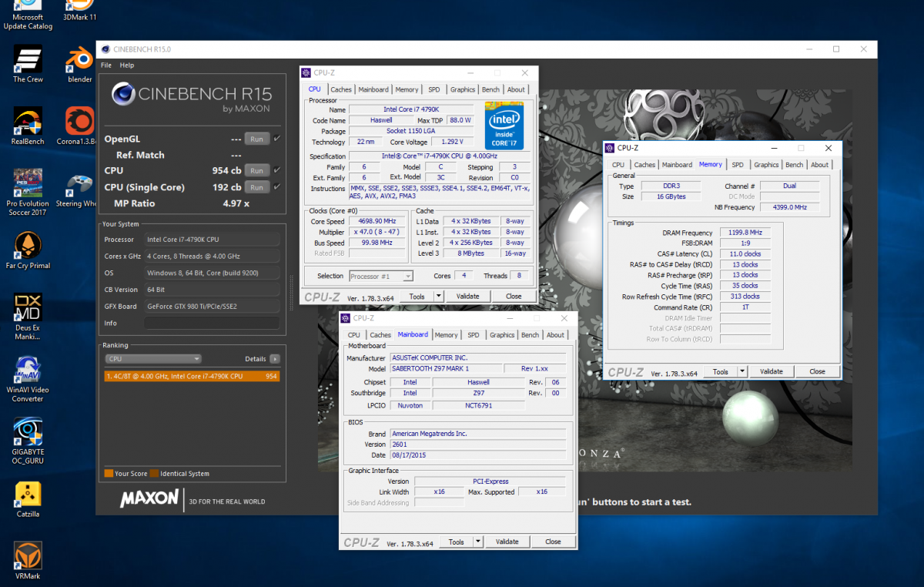Run the CPU benchmark

pos(257,170)
